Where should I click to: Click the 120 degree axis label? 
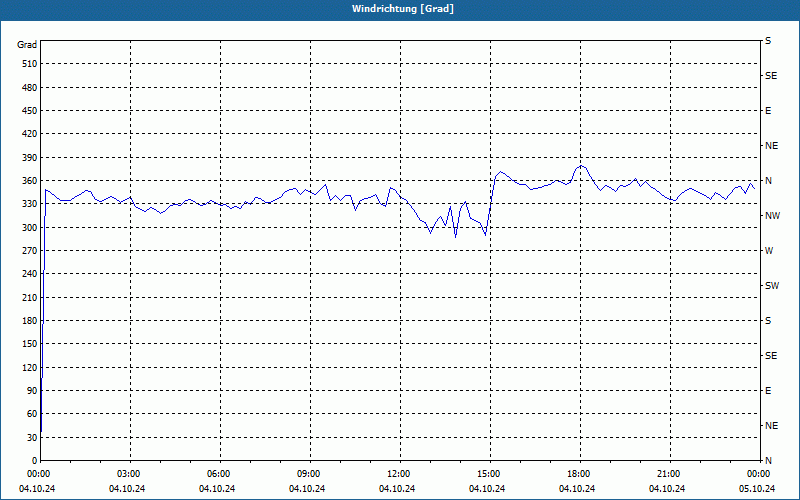[30, 367]
